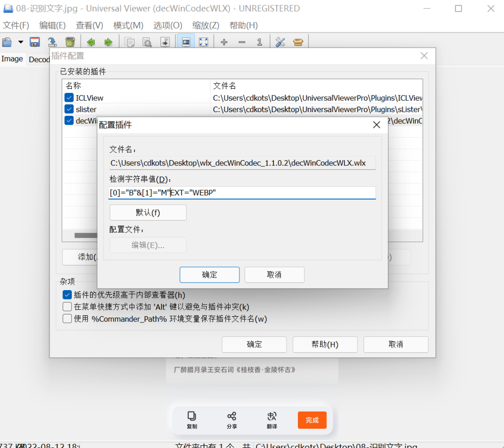
Task: Click 确定 in the 配置插件 dialog
Action: click(x=210, y=275)
